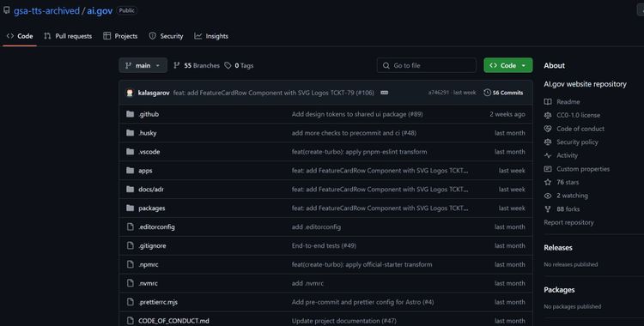
Task: Open the CODE_OF_CONDUCT.md file
Action: (173, 321)
